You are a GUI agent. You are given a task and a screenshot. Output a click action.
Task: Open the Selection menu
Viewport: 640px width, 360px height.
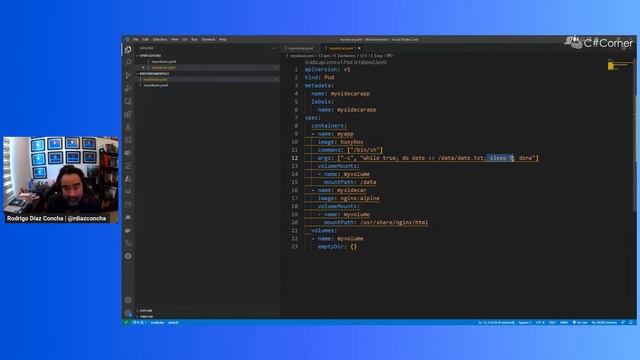click(x=160, y=40)
